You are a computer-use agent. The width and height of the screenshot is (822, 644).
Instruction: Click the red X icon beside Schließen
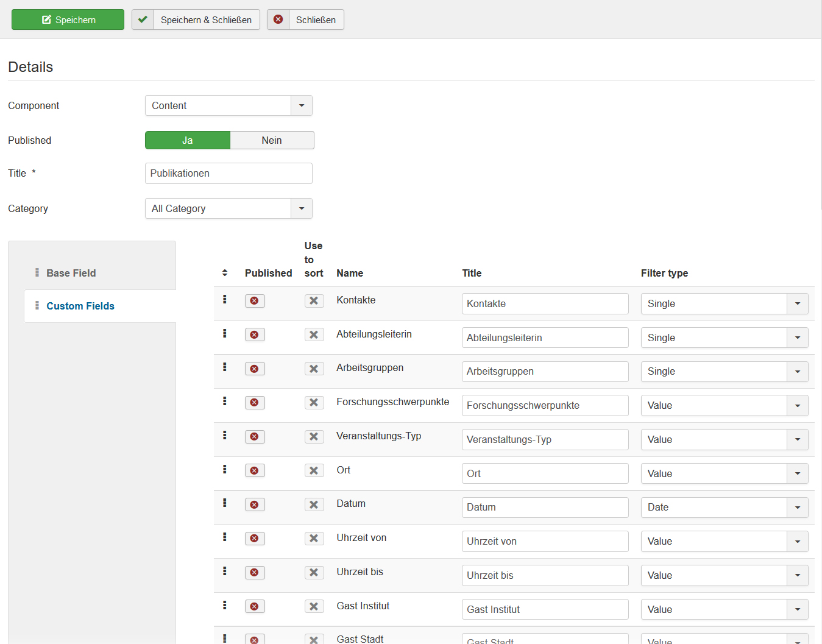coord(278,19)
